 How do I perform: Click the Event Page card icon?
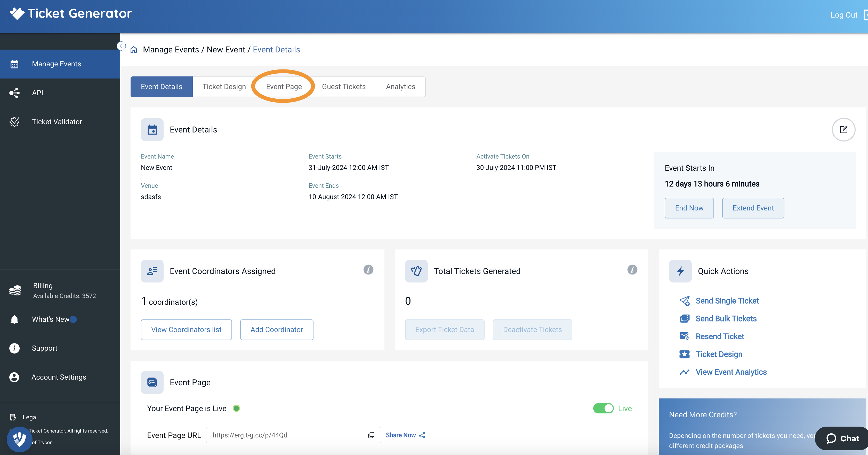tap(152, 382)
